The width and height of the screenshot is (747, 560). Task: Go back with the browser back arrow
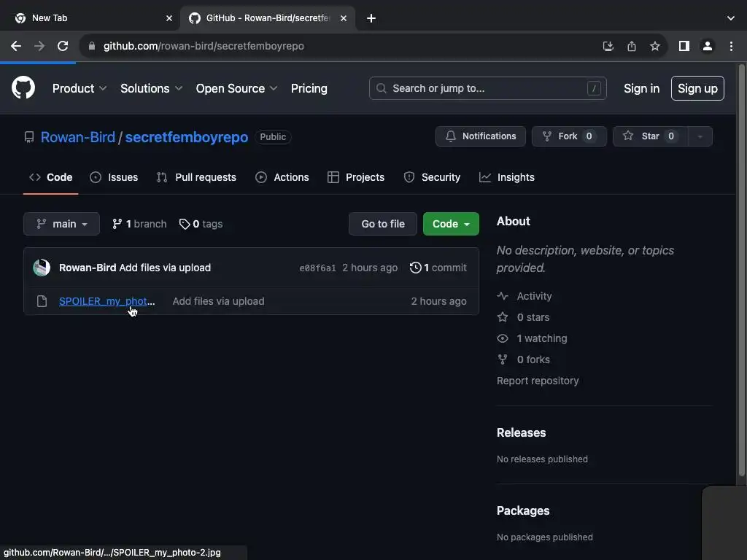click(16, 46)
